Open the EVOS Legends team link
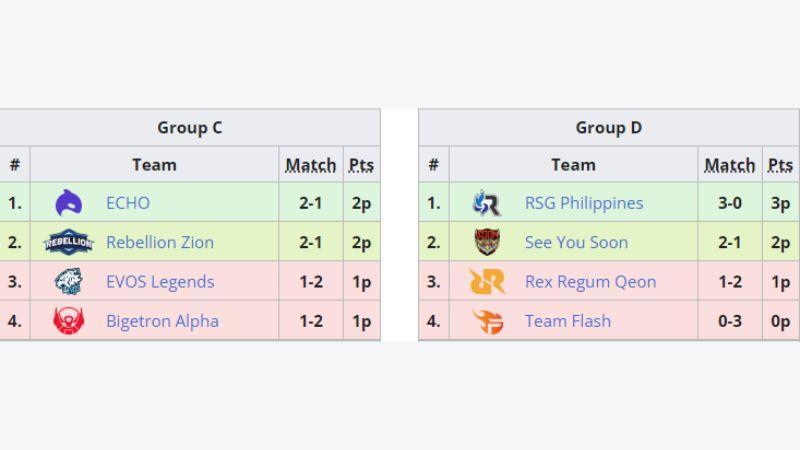Image resolution: width=800 pixels, height=450 pixels. (160, 282)
